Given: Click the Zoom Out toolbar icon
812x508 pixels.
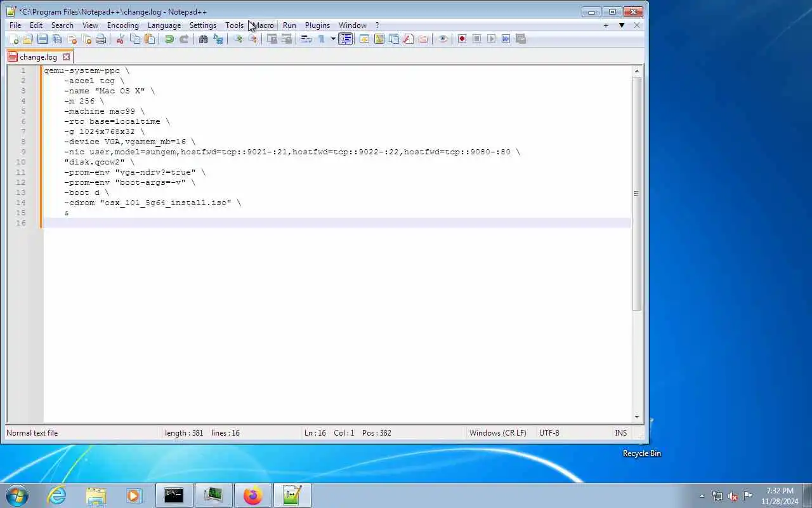Looking at the screenshot, I should [x=252, y=39].
